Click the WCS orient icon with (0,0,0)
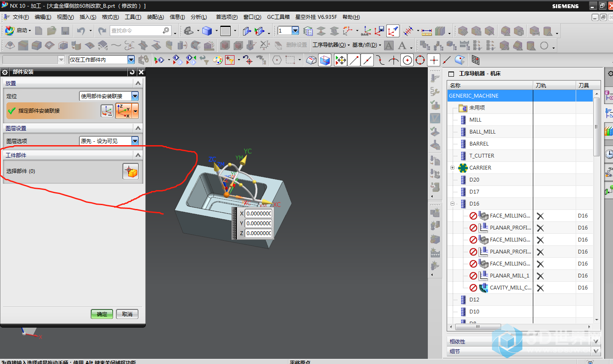The width and height of the screenshot is (613, 364). pos(366,31)
